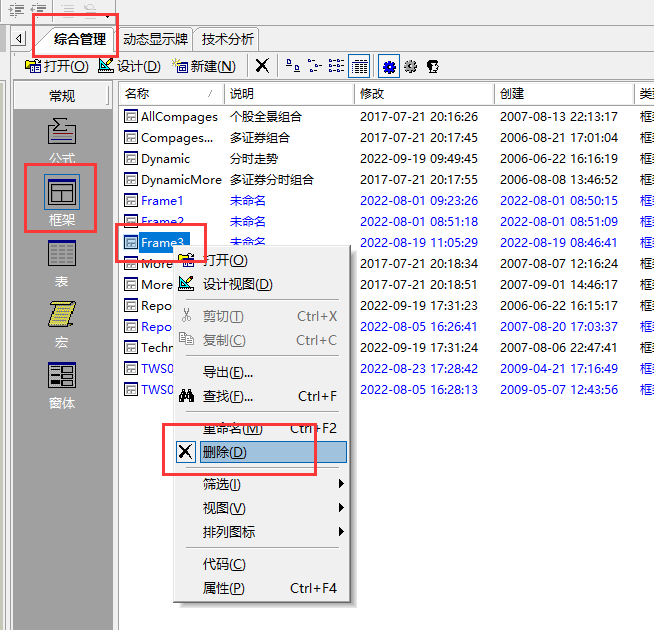Expand the 视图(V) submenu

(262, 508)
